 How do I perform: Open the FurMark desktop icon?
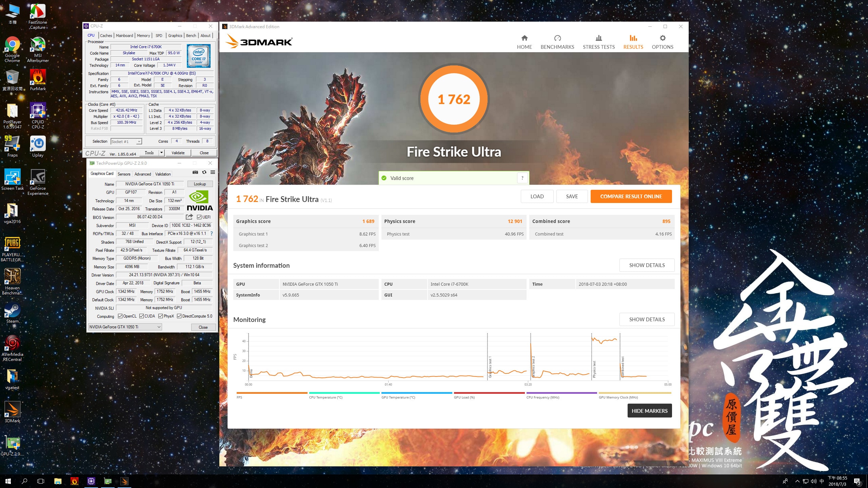pos(38,80)
